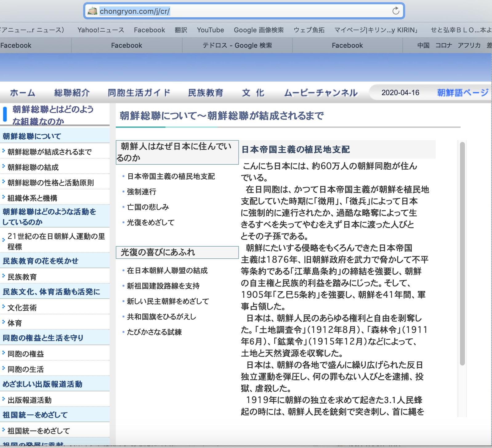492x448 pixels.
Task: Open the 翻訳 bookmark
Action: pyautogui.click(x=181, y=30)
